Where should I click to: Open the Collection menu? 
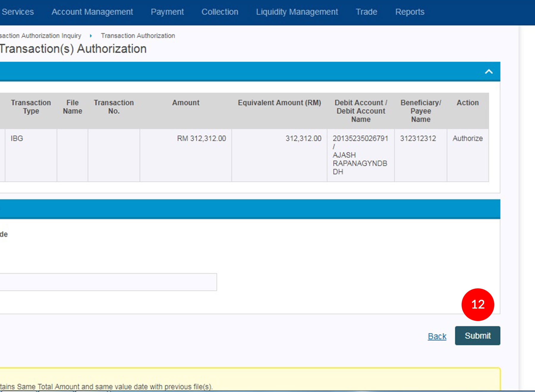coord(220,12)
